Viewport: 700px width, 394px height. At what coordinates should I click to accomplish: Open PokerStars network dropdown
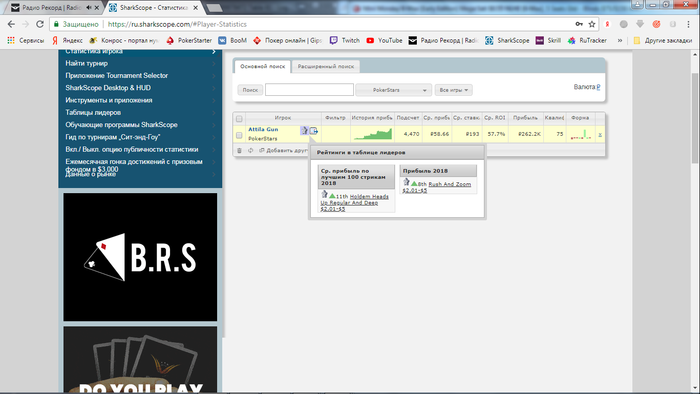[x=393, y=90]
